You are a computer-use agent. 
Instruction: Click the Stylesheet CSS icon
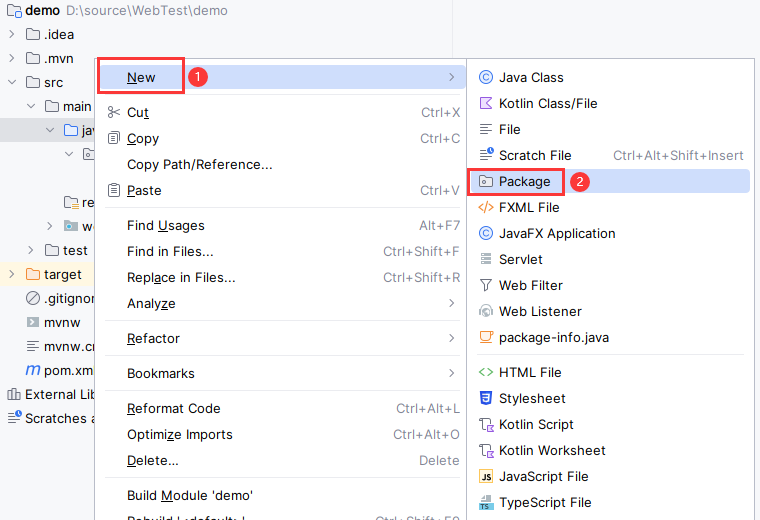click(x=486, y=398)
